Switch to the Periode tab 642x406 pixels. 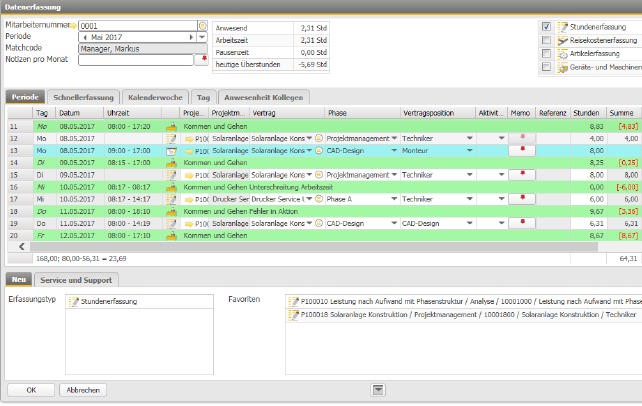(25, 97)
